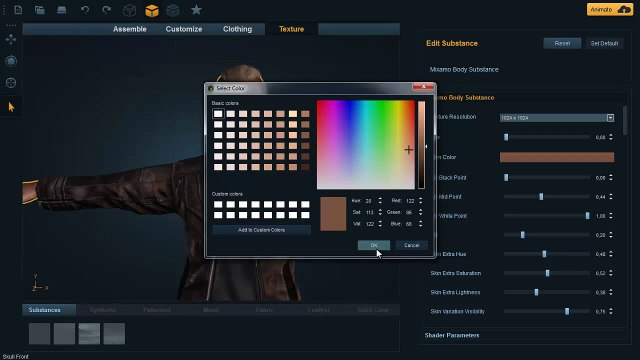
Task: Select the Synthetic tab
Action: coord(103,310)
